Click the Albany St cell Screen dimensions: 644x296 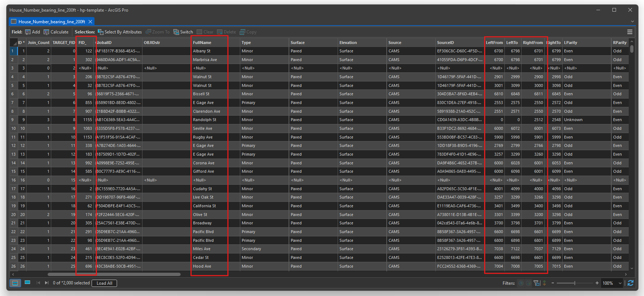[216, 51]
